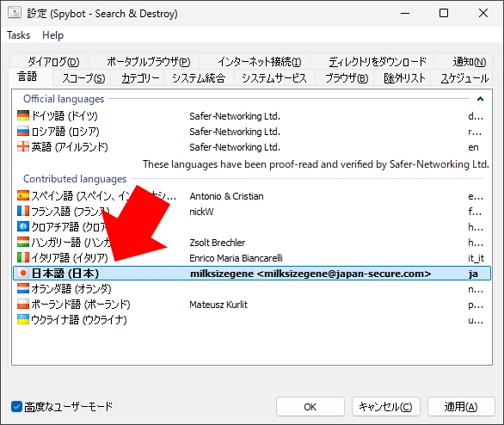504x425 pixels.
Task: Click the Contributed languages group header
Action: coord(75,178)
